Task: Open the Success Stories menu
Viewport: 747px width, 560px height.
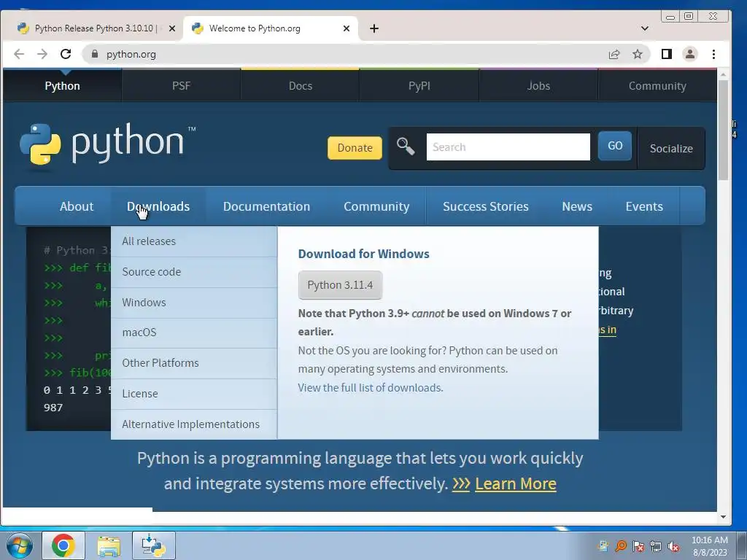Action: [485, 206]
